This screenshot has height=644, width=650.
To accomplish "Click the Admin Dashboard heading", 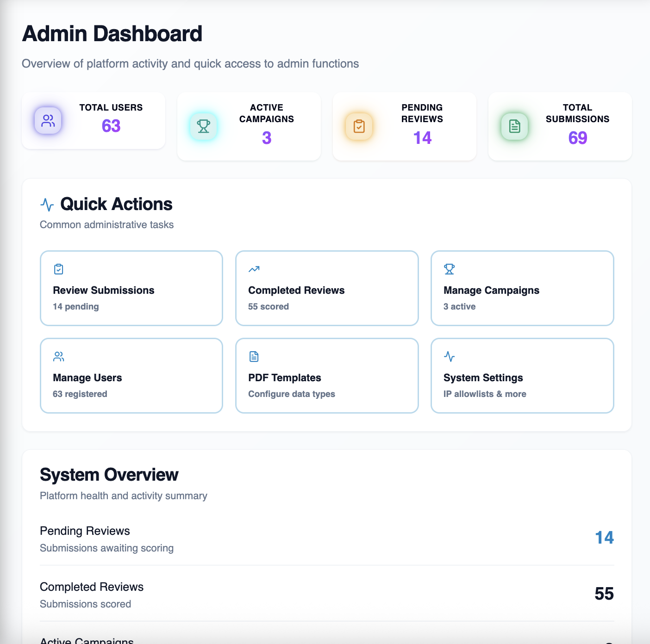I will (112, 34).
